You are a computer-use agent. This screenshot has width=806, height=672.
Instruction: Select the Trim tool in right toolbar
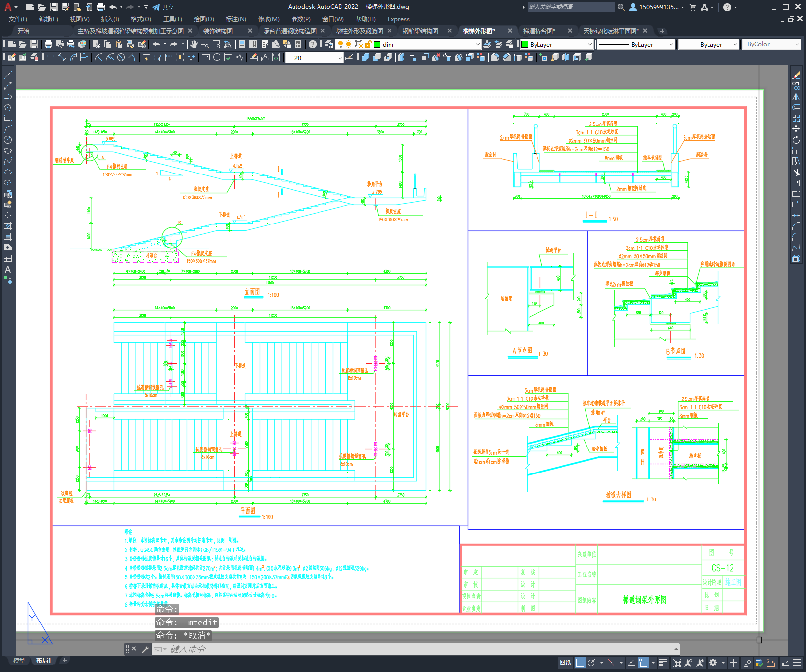click(796, 172)
